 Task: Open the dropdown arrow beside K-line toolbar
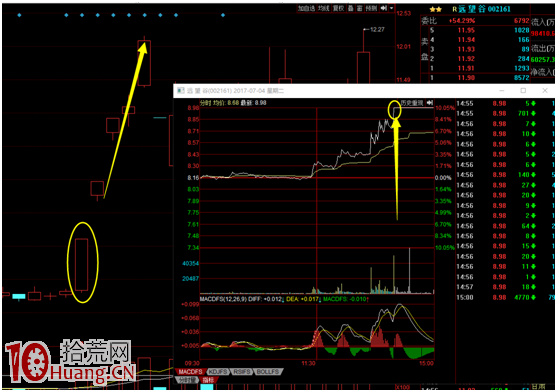391,8
